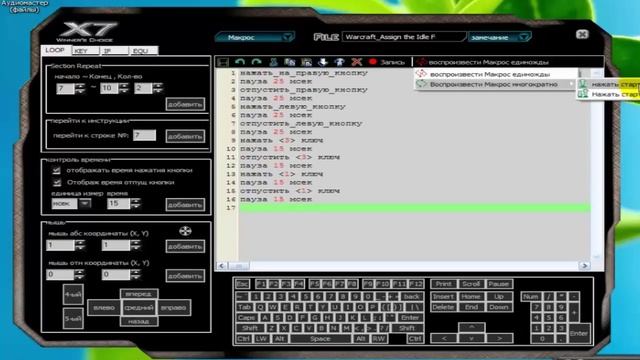The image size is (640, 360).
Task: Click the File name field Warcraft_Assign
Action: pos(403,37)
